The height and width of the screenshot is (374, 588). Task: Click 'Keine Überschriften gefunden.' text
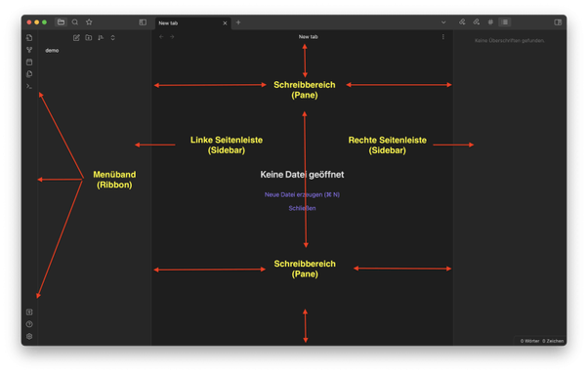pyautogui.click(x=510, y=40)
